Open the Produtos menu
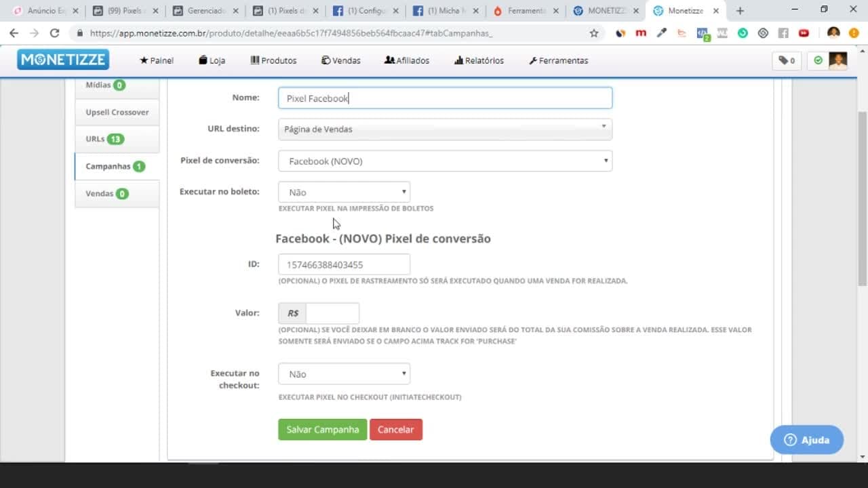 tap(273, 60)
